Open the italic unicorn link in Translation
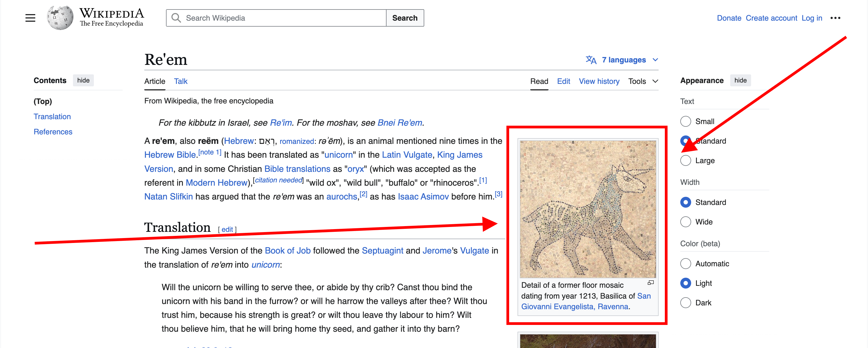Viewport: 868px width, 348px height. [x=266, y=264]
